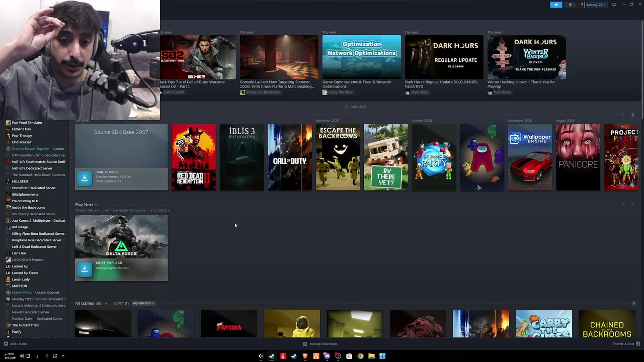Open the notifications bell

[570, 5]
